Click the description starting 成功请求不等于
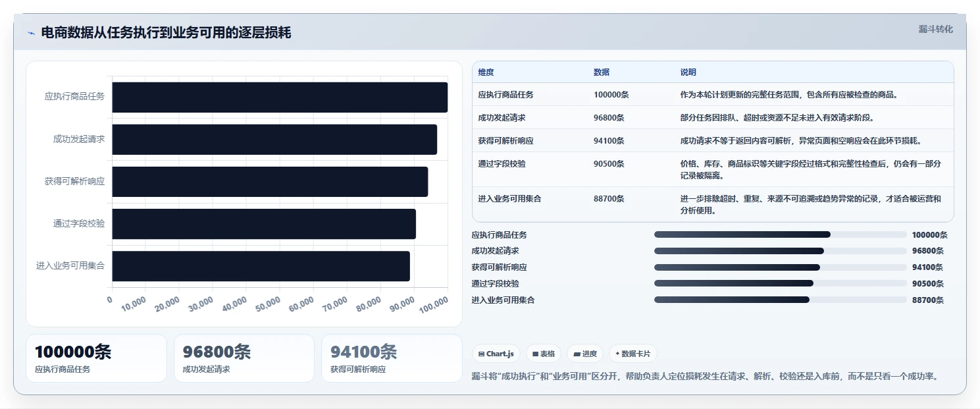This screenshot has height=409, width=980. [801, 141]
